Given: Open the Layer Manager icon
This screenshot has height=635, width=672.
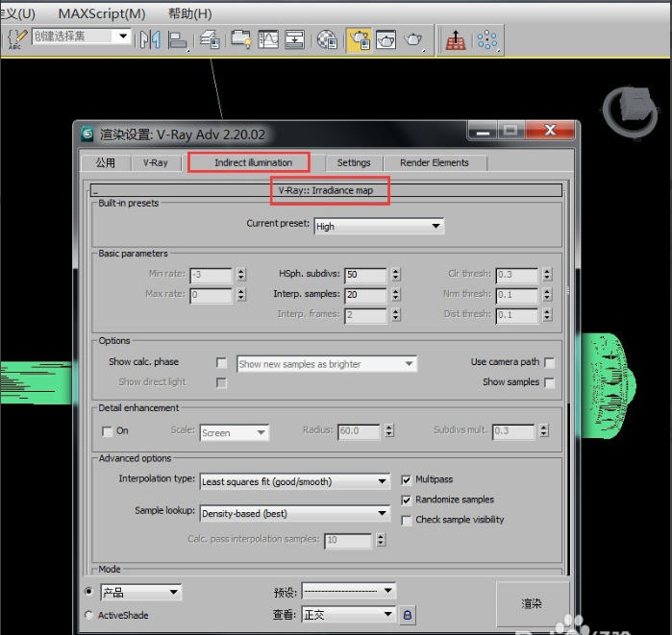Looking at the screenshot, I should click(210, 39).
